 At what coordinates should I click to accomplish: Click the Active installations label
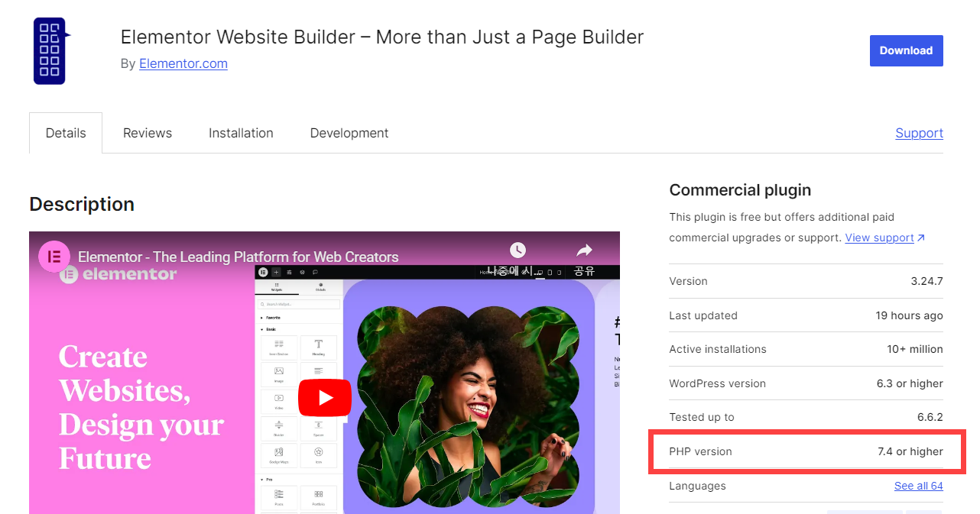pos(718,349)
